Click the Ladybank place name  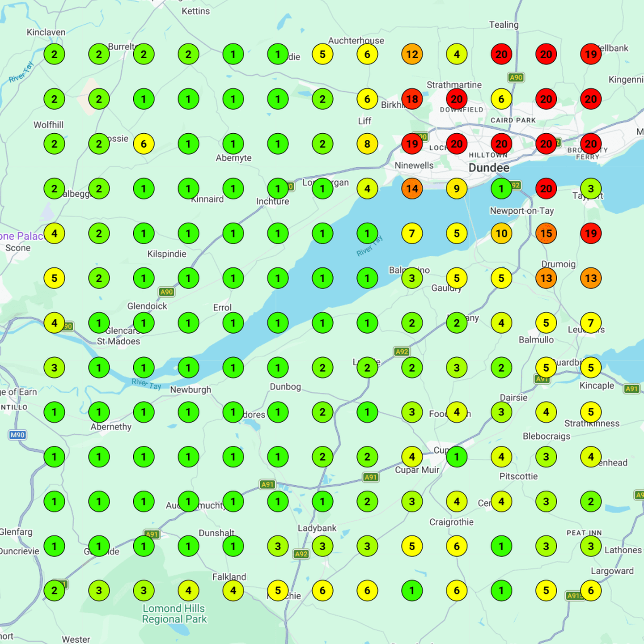317,528
